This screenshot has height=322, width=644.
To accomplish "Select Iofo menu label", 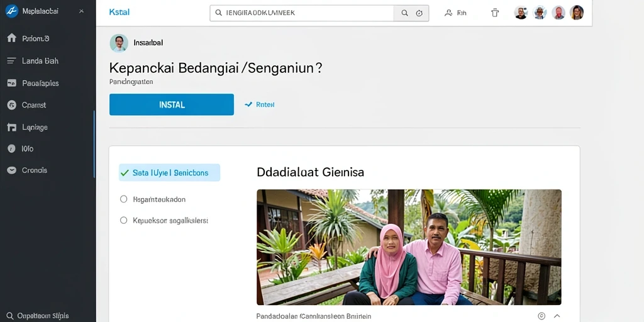I will [28, 148].
